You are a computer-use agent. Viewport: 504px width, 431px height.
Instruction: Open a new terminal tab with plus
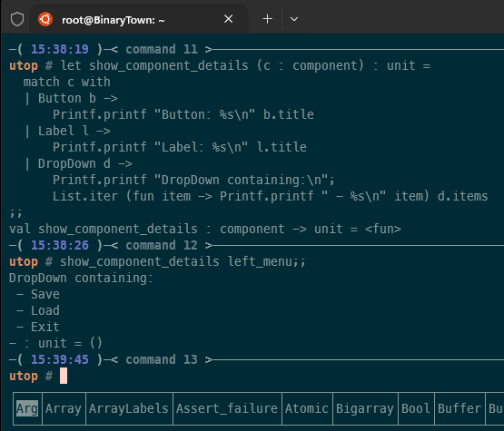tap(267, 19)
